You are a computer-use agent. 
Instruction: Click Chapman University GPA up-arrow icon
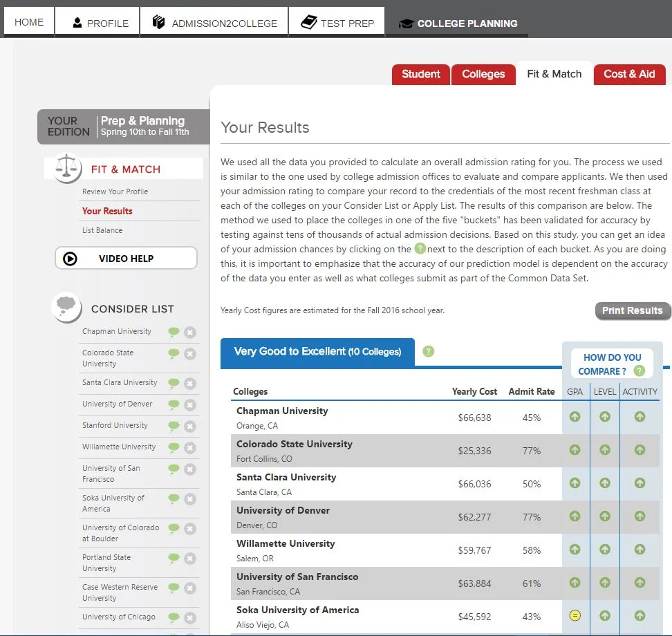point(575,417)
